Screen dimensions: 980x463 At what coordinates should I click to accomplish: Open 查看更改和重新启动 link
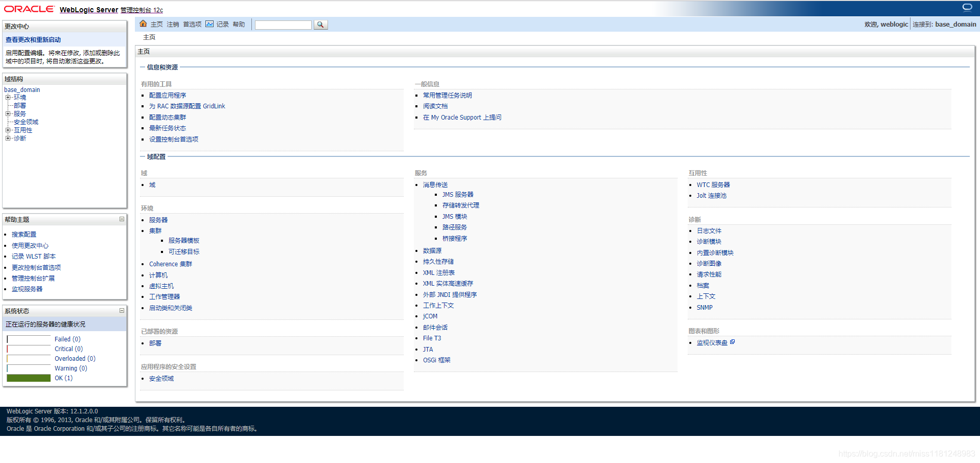33,39
